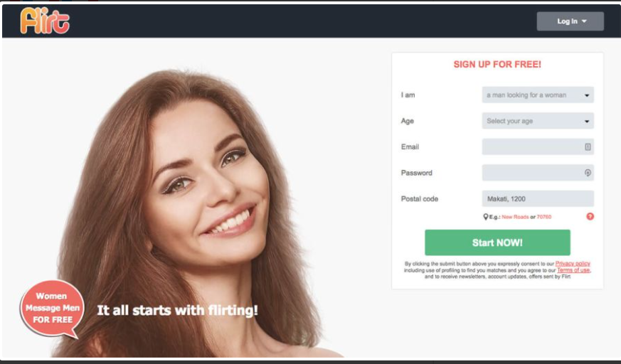
Task: Click the Flirt logo in header
Action: coord(45,21)
